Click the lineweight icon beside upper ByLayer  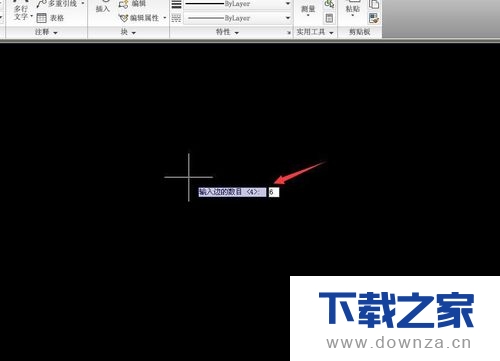click(176, 4)
